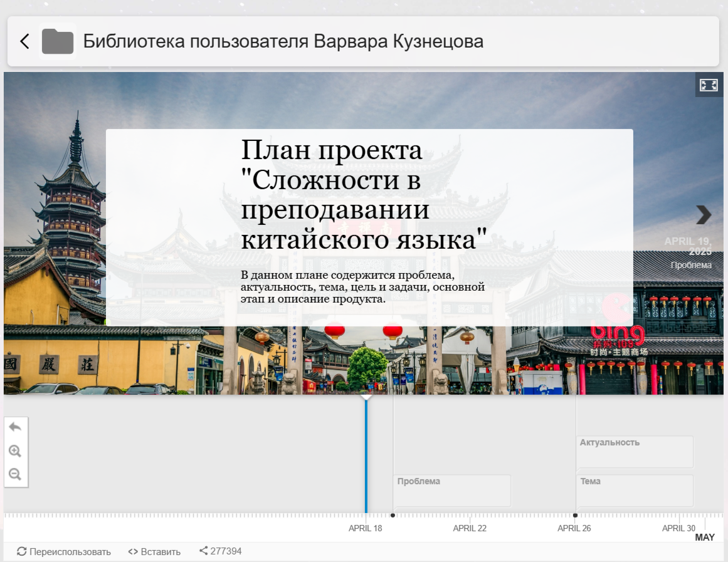The height and width of the screenshot is (562, 728).
Task: Click the blue current-position marker line
Action: 366,455
